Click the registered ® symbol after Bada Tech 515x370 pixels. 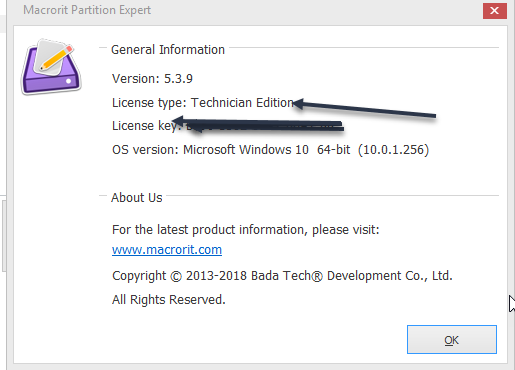pyautogui.click(x=317, y=277)
